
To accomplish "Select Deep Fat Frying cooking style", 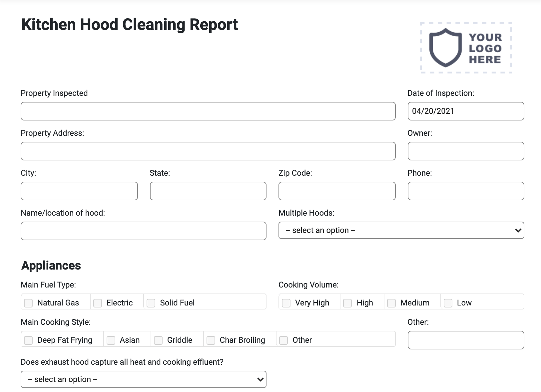I will pos(29,340).
